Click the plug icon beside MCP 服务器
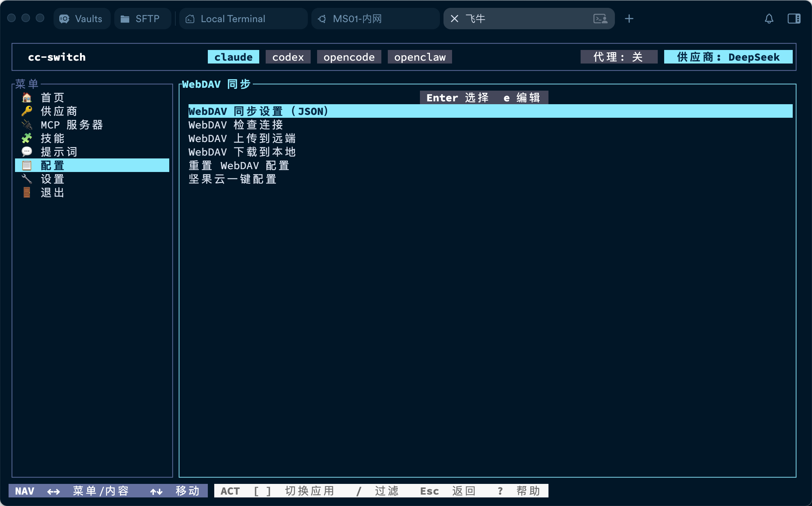This screenshot has height=506, width=812. [x=27, y=125]
